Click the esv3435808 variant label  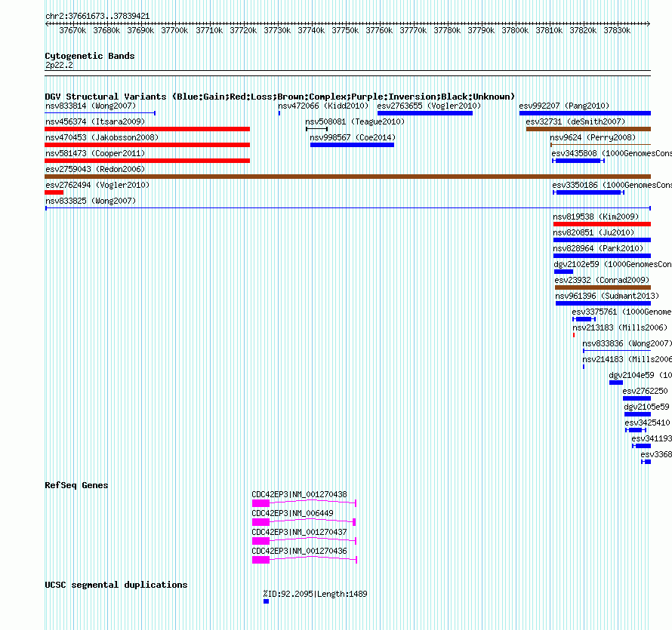tap(612, 153)
